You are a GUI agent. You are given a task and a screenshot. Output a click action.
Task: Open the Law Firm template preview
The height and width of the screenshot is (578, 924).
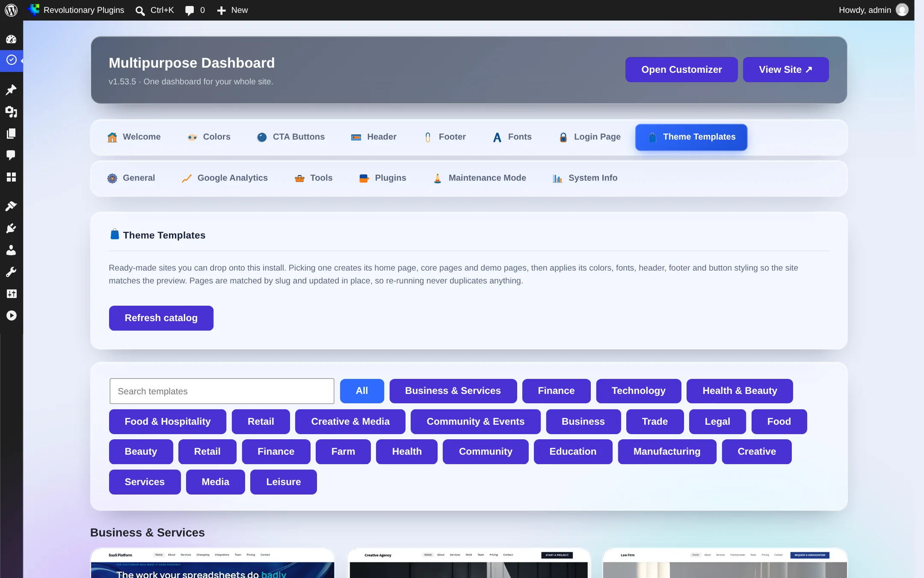pyautogui.click(x=725, y=563)
